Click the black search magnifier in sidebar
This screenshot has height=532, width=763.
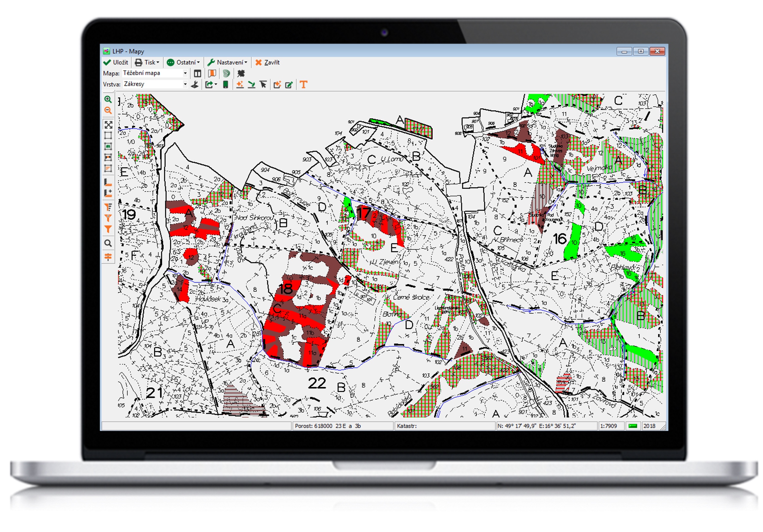(x=108, y=243)
